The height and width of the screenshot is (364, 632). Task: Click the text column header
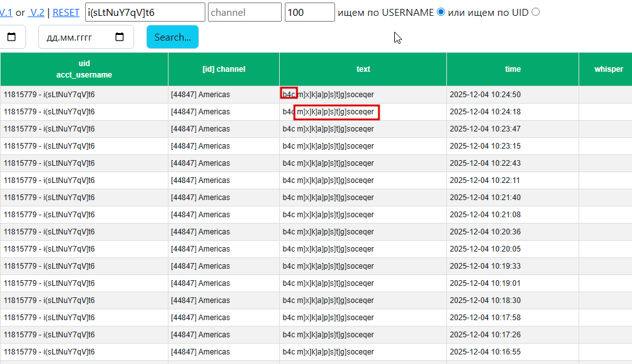(x=363, y=69)
